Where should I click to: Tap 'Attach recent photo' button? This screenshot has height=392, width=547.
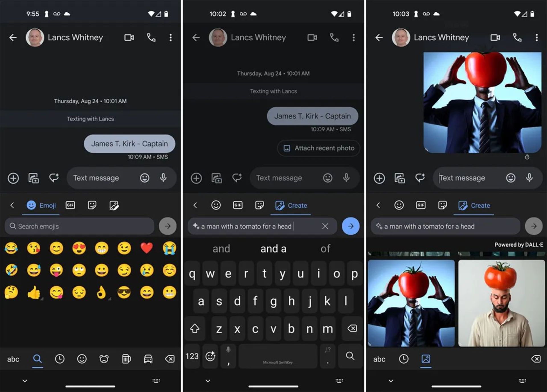[318, 148]
